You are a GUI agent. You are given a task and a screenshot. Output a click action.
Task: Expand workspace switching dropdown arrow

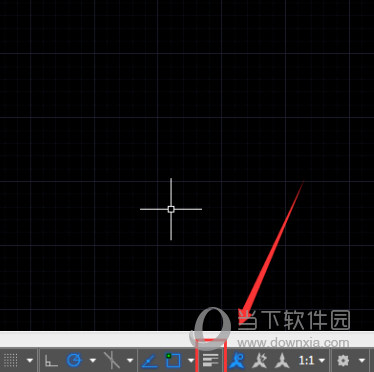(x=362, y=360)
